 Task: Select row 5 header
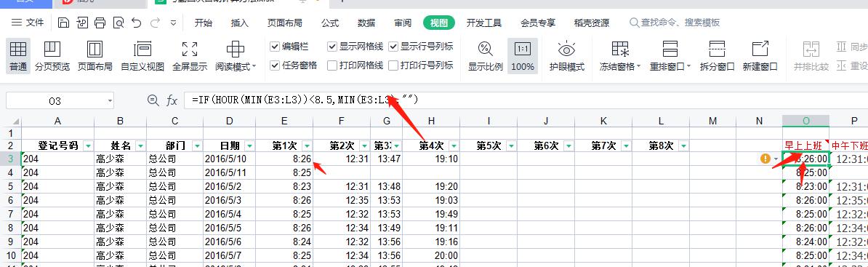[10, 186]
